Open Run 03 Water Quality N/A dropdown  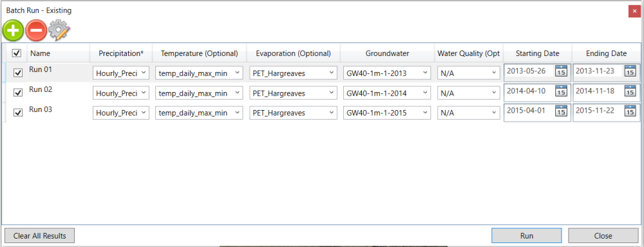(469, 113)
